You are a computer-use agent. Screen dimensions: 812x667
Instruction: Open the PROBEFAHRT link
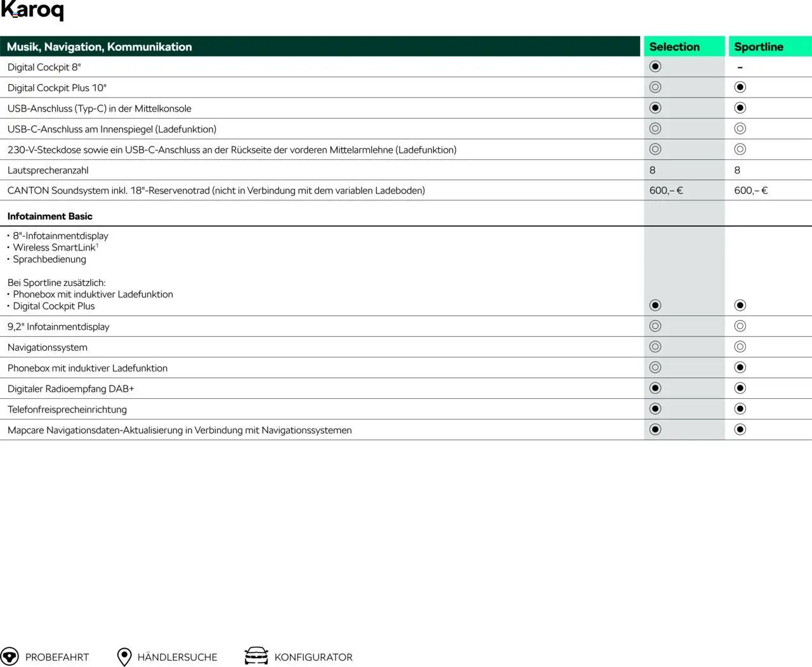[x=57, y=657]
